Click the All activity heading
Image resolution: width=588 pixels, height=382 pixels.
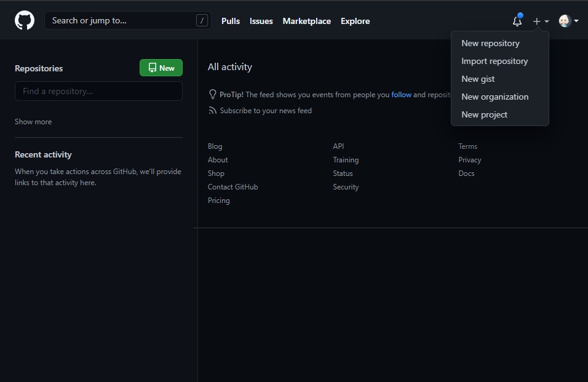tap(230, 66)
